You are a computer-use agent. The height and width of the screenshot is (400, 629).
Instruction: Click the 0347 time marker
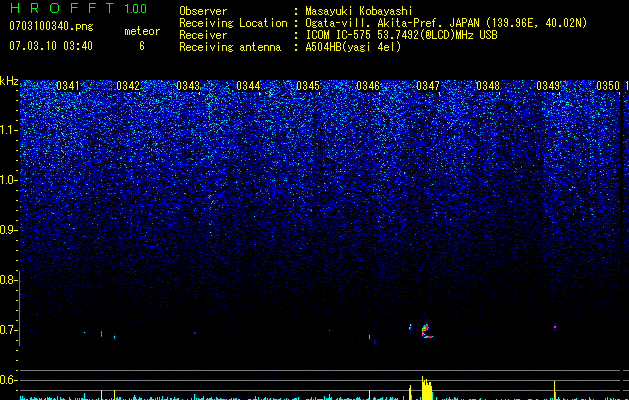(428, 86)
